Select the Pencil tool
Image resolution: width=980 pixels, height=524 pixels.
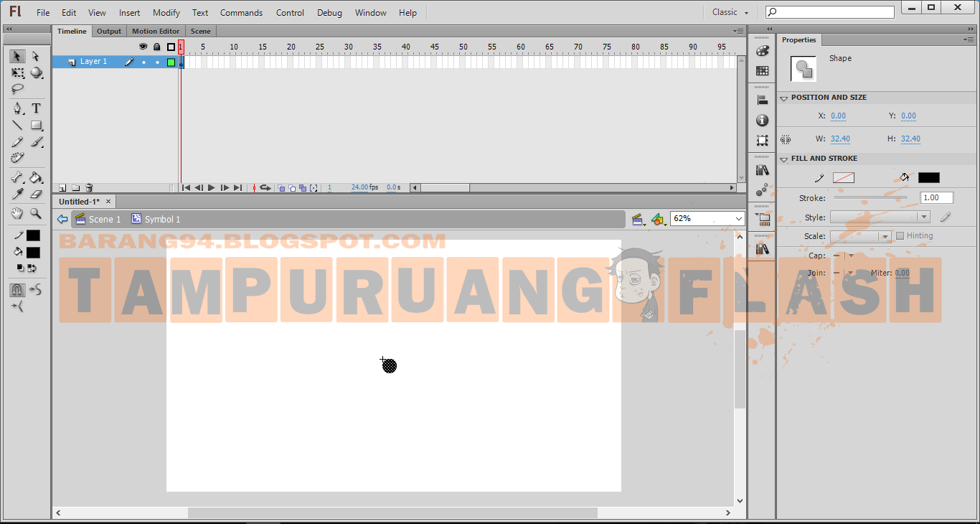point(17,142)
